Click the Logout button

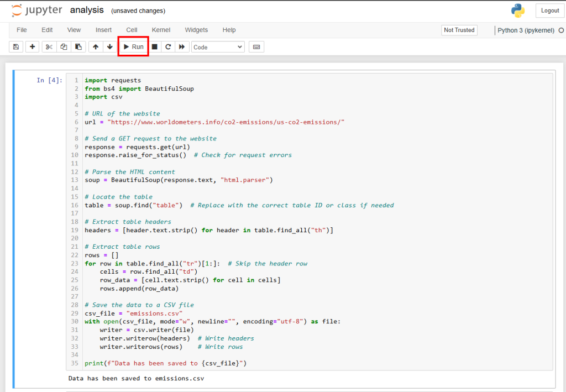pyautogui.click(x=549, y=10)
